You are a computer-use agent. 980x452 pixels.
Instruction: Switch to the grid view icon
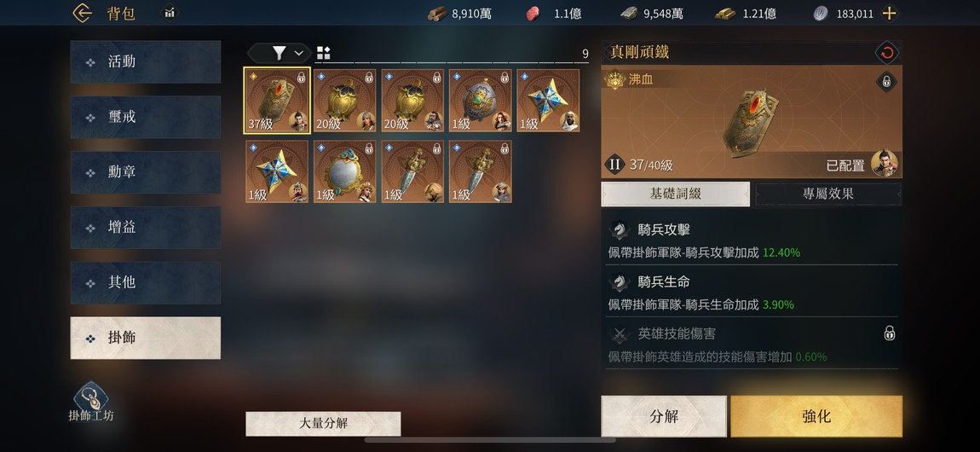click(323, 53)
